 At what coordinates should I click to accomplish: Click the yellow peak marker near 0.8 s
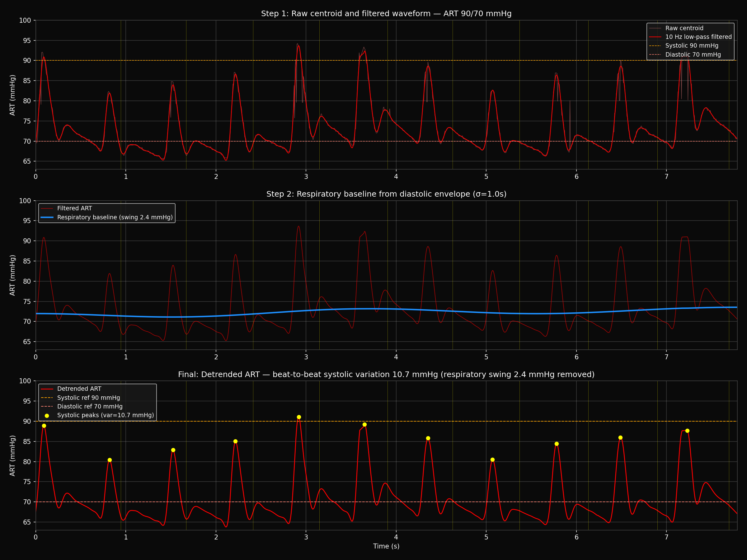pyautogui.click(x=110, y=460)
